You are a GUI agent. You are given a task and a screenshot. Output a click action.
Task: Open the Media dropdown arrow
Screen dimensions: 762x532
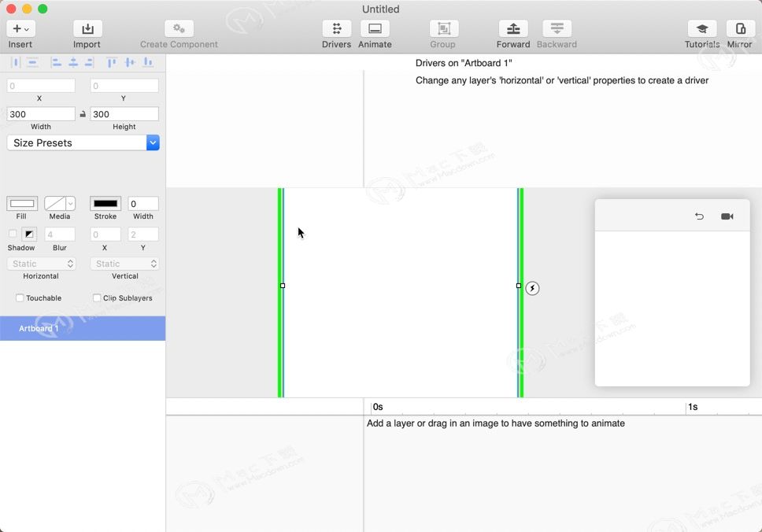(x=71, y=204)
